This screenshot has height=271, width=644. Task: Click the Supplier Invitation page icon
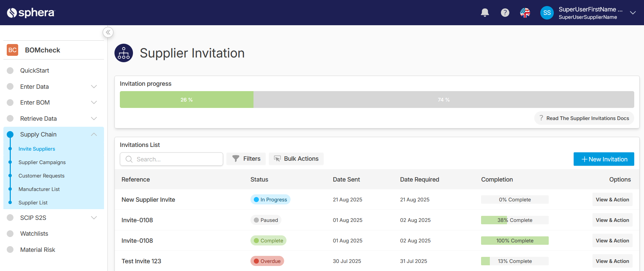[124, 53]
